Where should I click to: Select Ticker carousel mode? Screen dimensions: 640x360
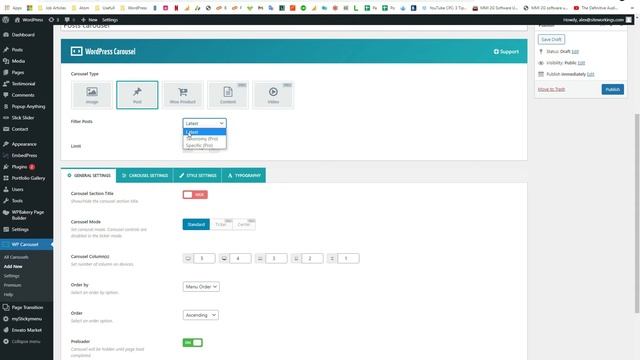point(221,224)
